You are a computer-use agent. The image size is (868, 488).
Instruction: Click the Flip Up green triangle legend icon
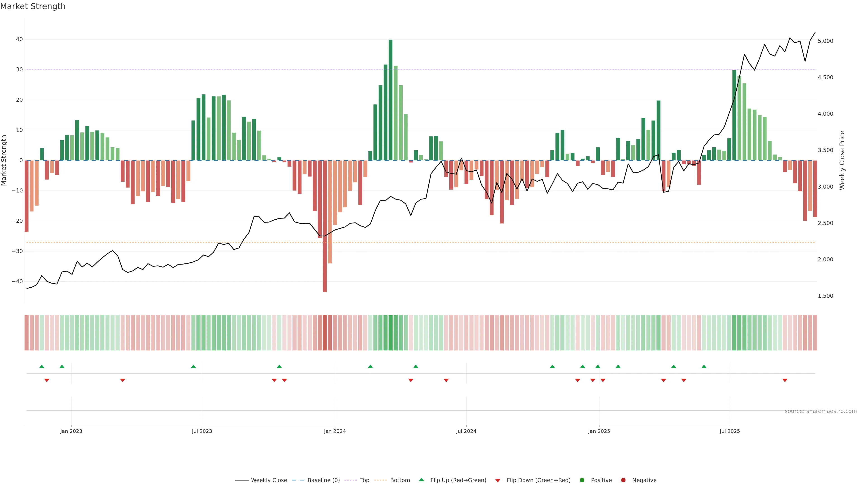point(421,480)
